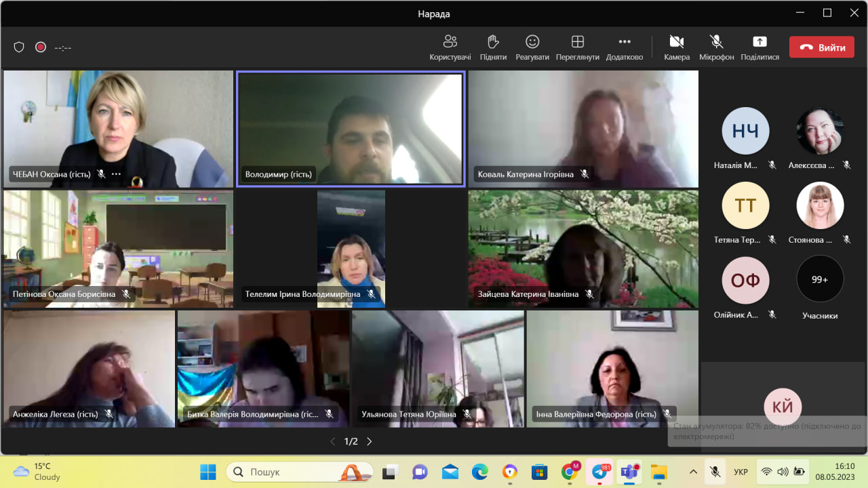Click the shield privacy icon
This screenshot has width=868, height=488.
coord(19,47)
